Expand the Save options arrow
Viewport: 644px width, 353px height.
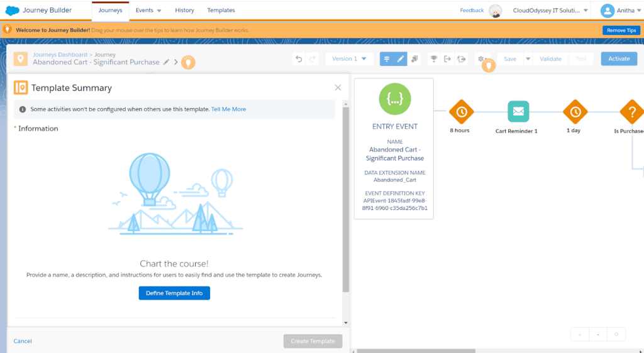528,59
